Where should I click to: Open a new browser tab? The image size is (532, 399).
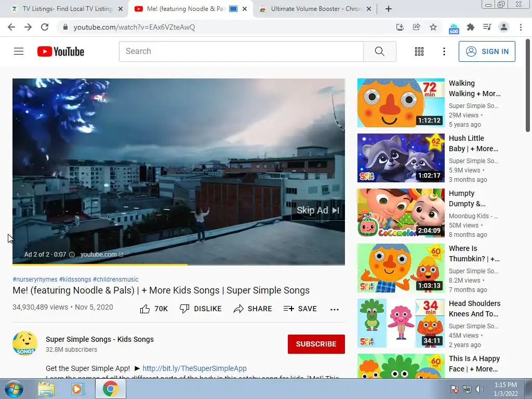(389, 9)
